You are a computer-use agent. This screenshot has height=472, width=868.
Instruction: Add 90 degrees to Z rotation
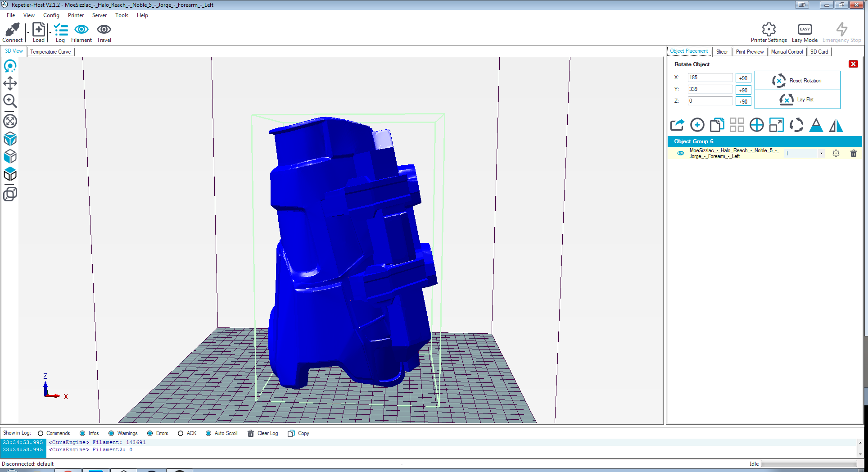[x=743, y=101]
